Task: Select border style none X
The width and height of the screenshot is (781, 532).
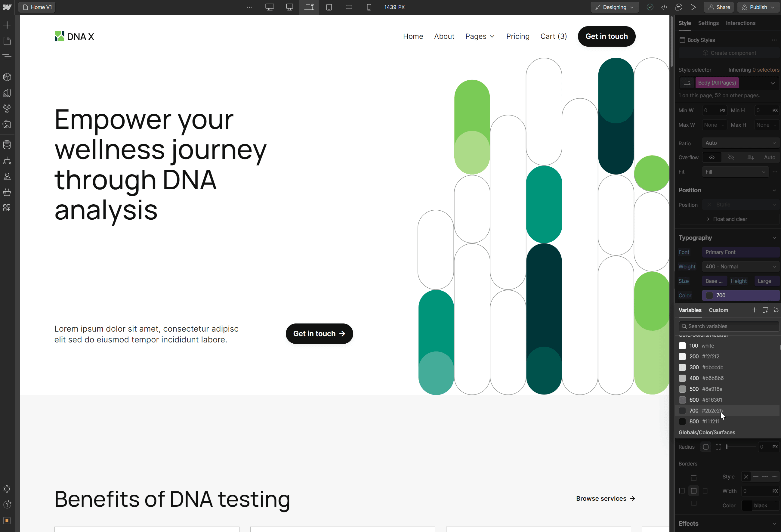Action: tap(746, 477)
